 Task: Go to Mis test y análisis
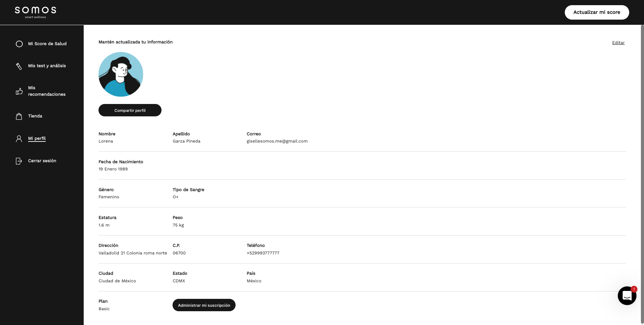click(47, 66)
